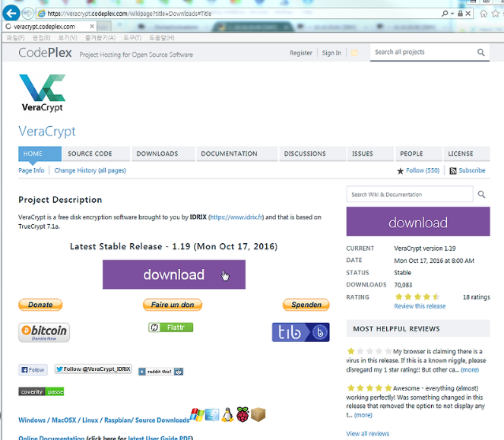
Task: Click the favorites star icon in browser
Action: (496, 14)
